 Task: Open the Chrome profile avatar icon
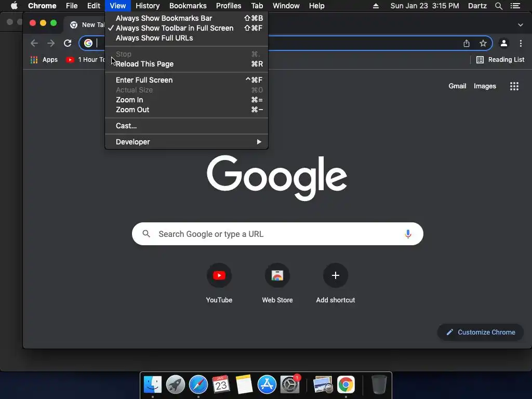pos(504,43)
